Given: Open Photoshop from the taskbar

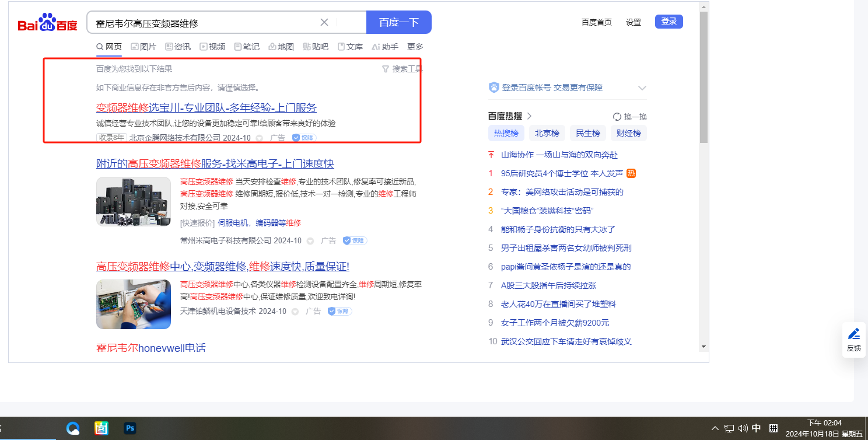Looking at the screenshot, I should [x=130, y=428].
